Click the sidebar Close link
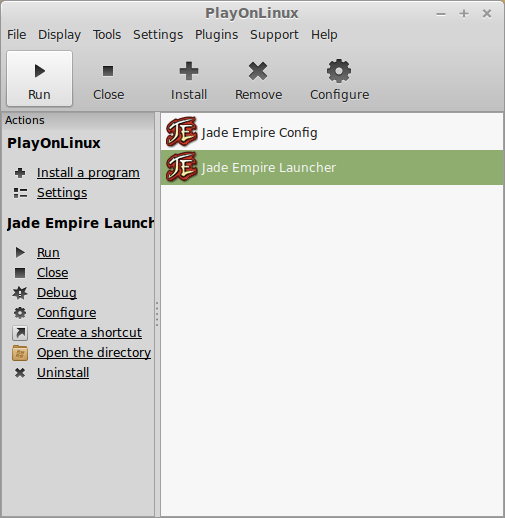Screen dimensions: 505x518 [x=53, y=273]
